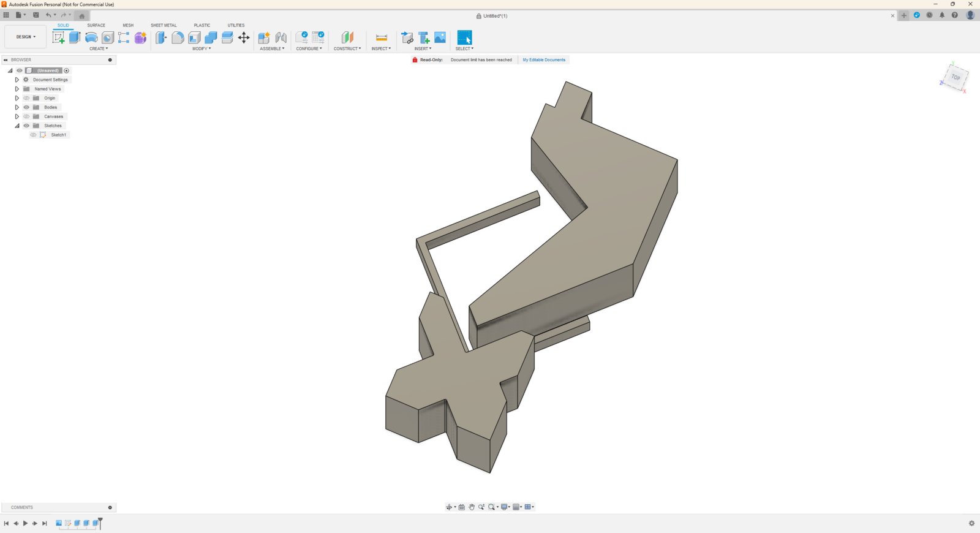Viewport: 980px width, 533px height.
Task: Open the Create Form tool
Action: click(x=140, y=37)
